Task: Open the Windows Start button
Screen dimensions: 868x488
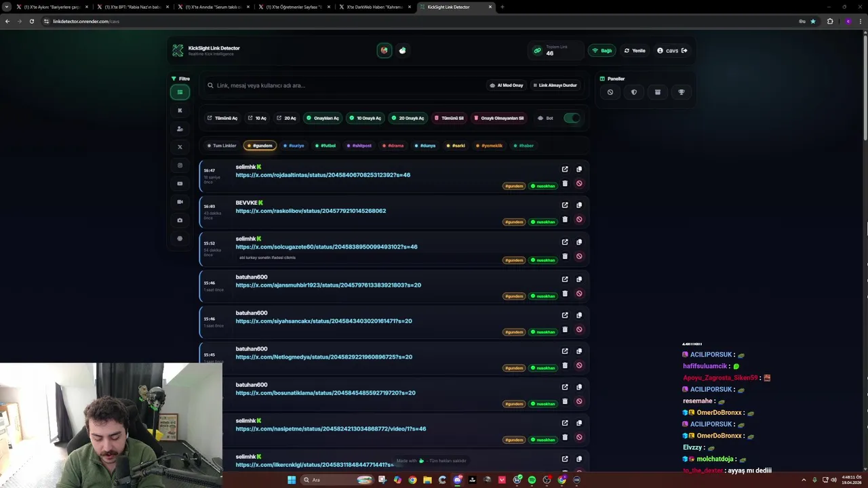Action: pos(292,480)
